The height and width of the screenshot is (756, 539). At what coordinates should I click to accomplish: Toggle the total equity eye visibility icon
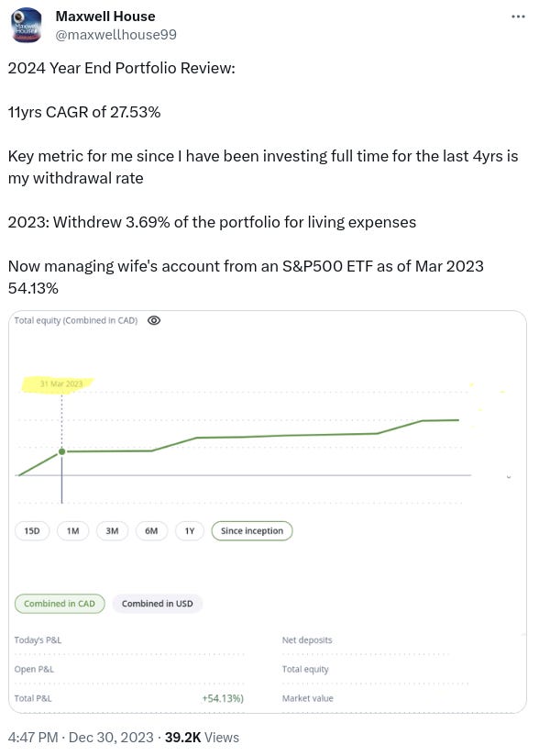(154, 320)
